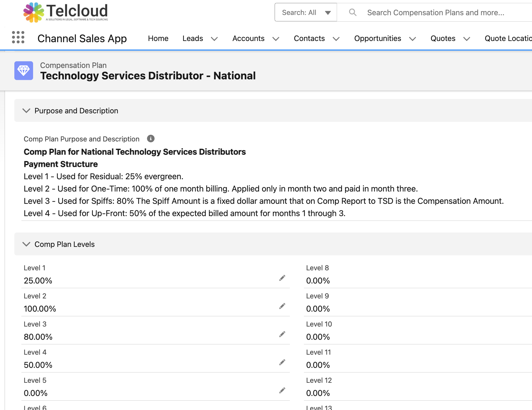
Task: Open the Quotes tab
Action: (443, 38)
